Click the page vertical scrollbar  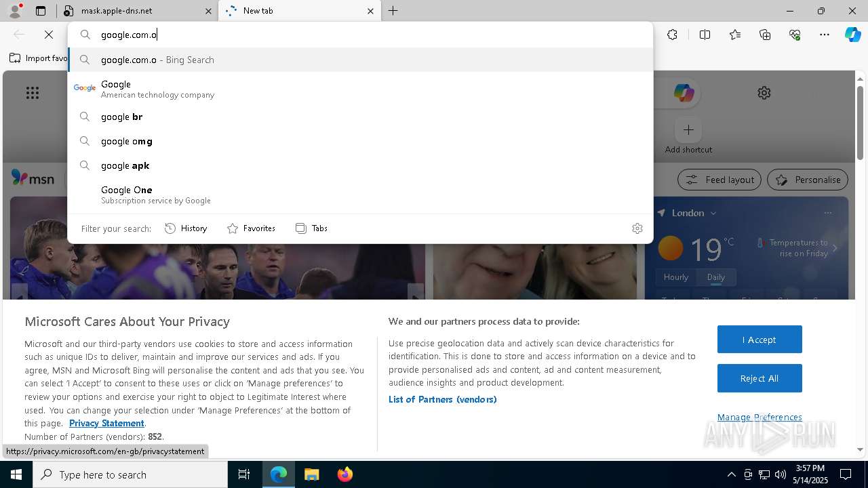pyautogui.click(x=860, y=123)
